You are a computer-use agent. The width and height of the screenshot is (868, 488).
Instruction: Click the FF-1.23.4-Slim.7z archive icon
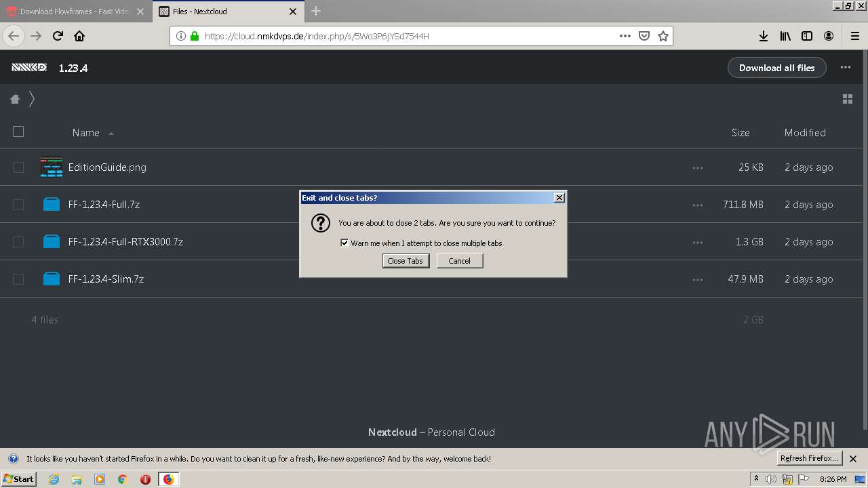[52, 279]
